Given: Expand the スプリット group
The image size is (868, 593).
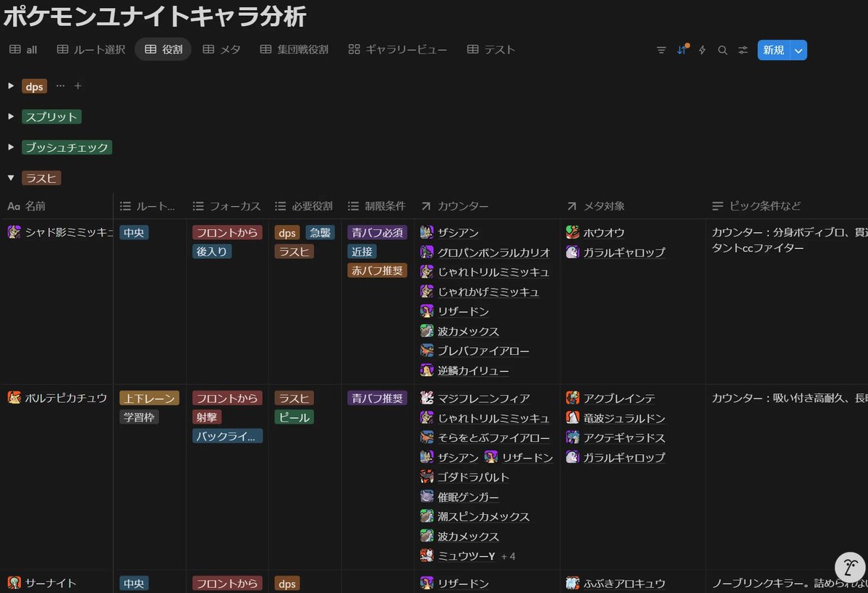Looking at the screenshot, I should click(11, 116).
